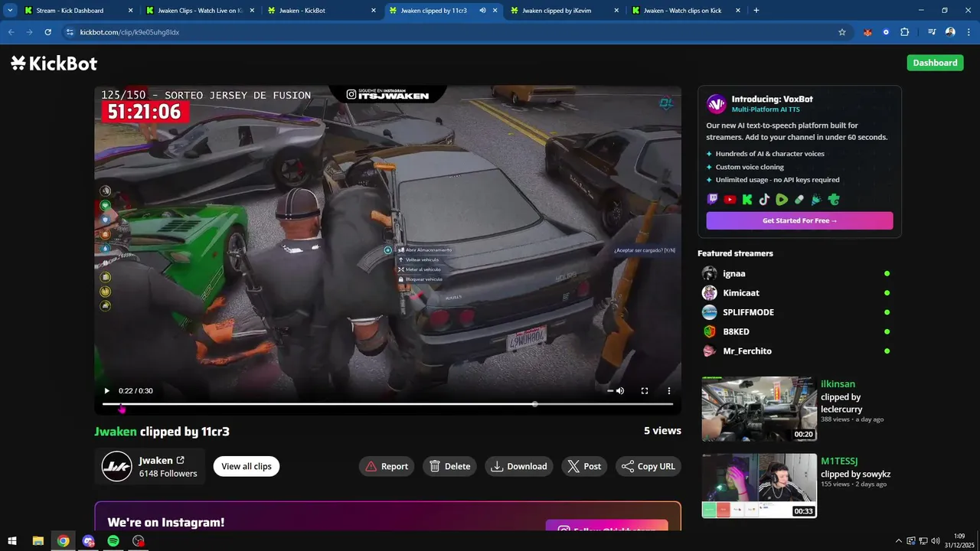The width and height of the screenshot is (980, 551).
Task: Open M1TESSJ clip thumbnail
Action: (759, 486)
